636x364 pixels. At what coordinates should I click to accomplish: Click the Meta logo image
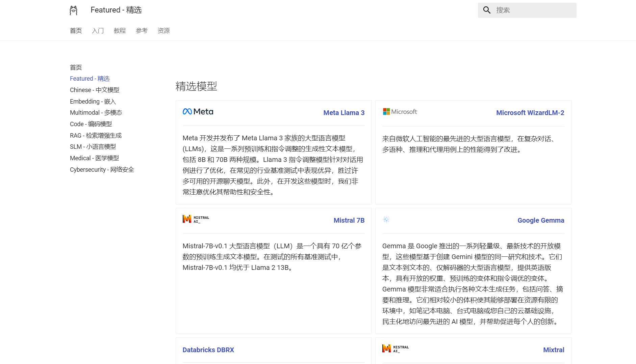[x=198, y=112]
